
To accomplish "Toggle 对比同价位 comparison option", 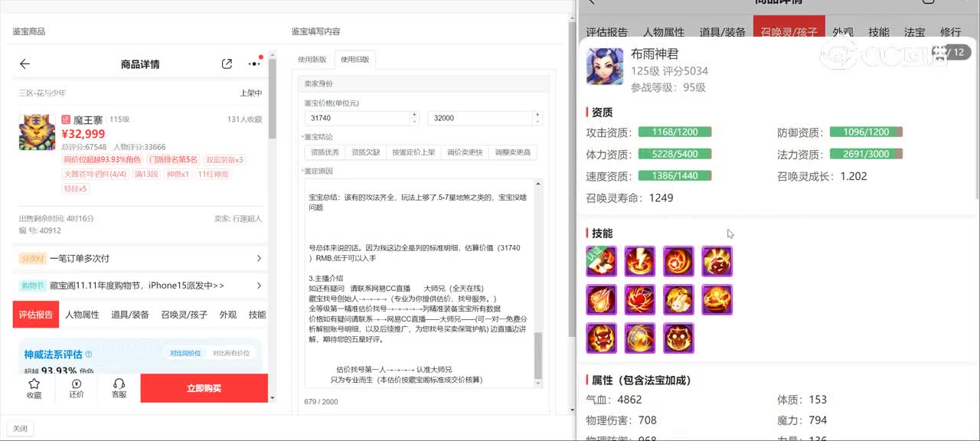I will [185, 353].
